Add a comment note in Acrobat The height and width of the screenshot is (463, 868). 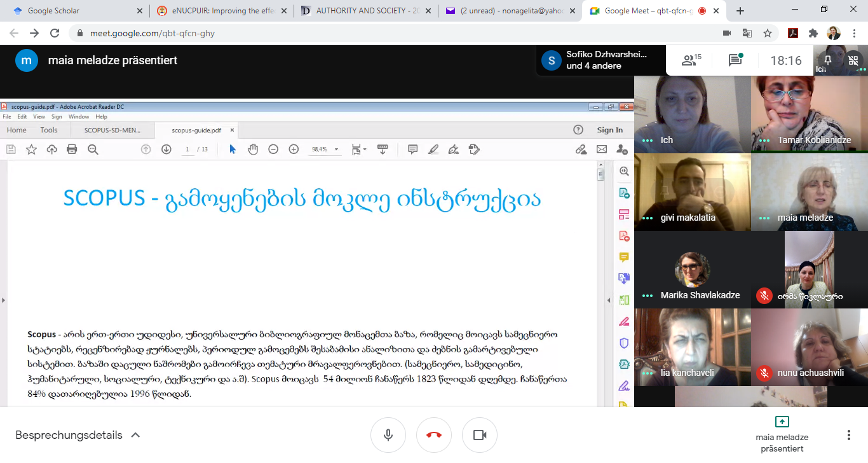pos(412,149)
